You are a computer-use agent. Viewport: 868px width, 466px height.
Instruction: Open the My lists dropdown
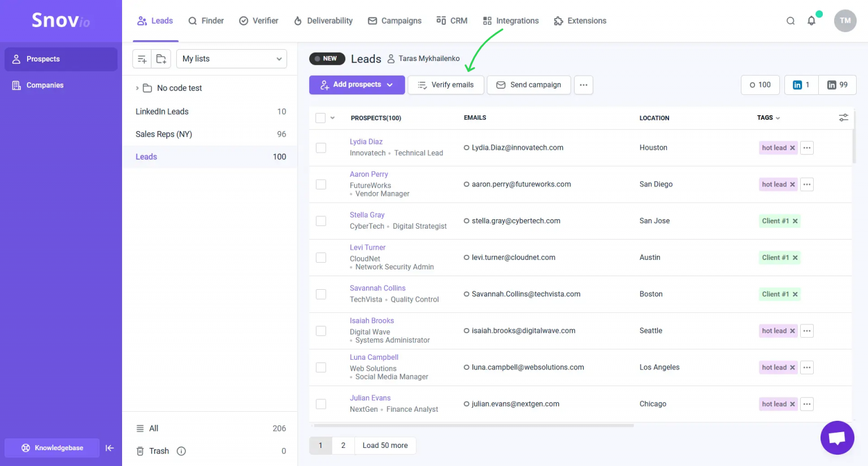(x=232, y=59)
